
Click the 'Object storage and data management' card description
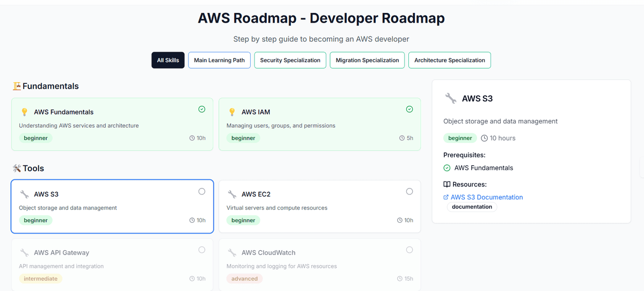pyautogui.click(x=68, y=208)
